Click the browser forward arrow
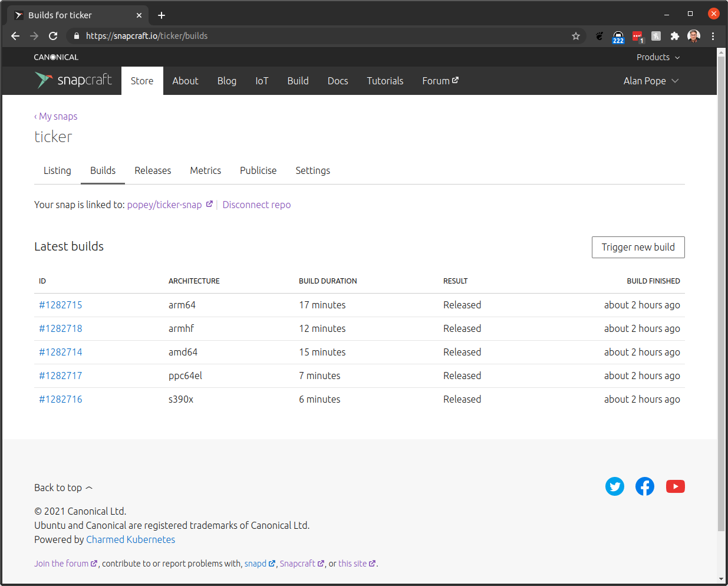Viewport: 728px width, 586px height. point(34,36)
